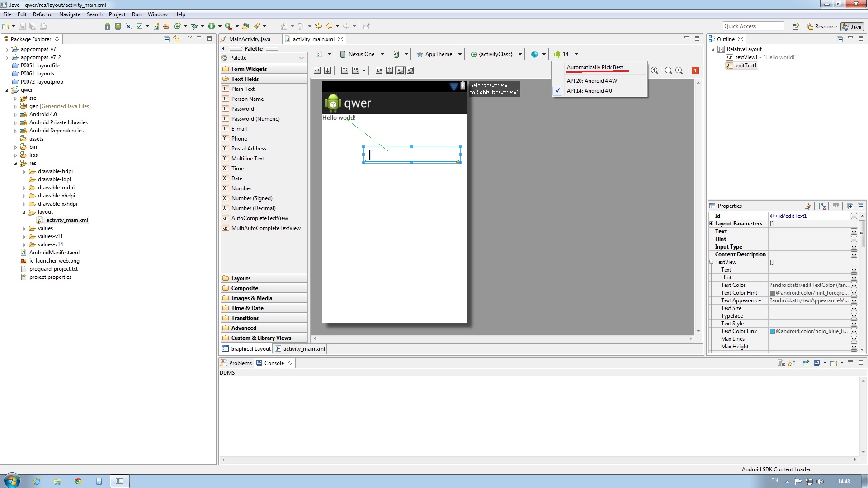This screenshot has width=868, height=488.
Task: Click the globe locale icon
Action: pos(534,54)
